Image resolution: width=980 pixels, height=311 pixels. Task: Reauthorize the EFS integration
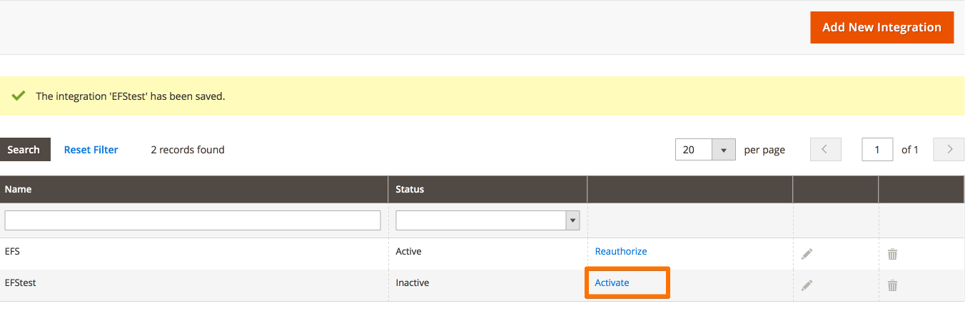pos(621,251)
